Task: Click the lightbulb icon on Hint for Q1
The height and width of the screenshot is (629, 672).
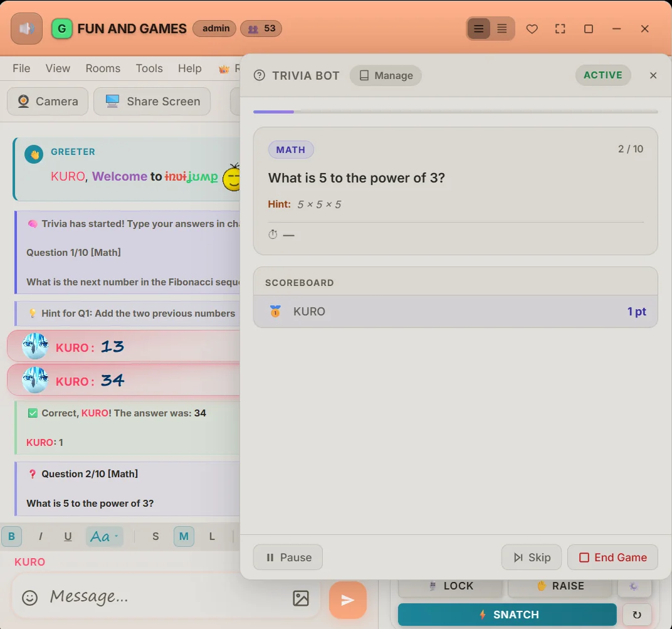Action: pos(33,314)
